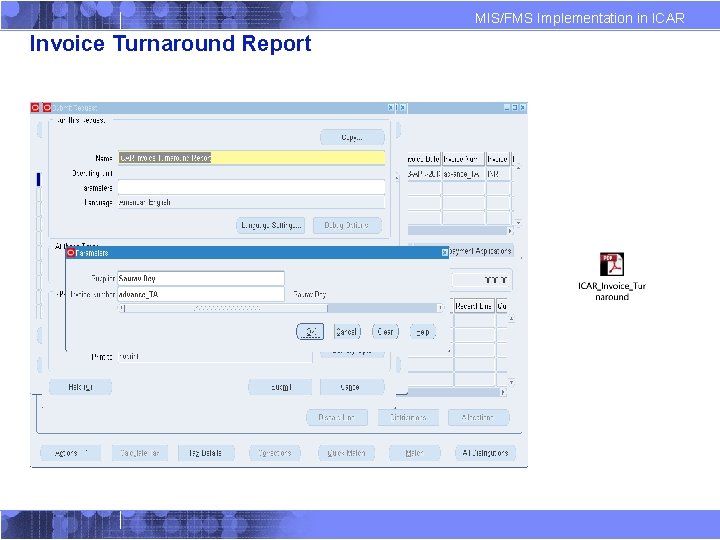Screen dimensions: 720x540
Task: Open the ICAR_Invoice_Turnaround PDF icon
Action: [x=612, y=264]
